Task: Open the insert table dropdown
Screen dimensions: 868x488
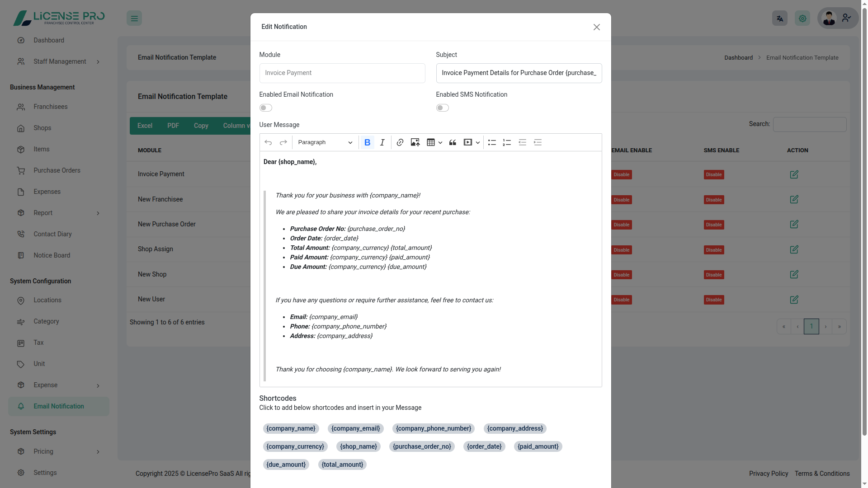Action: (434, 142)
